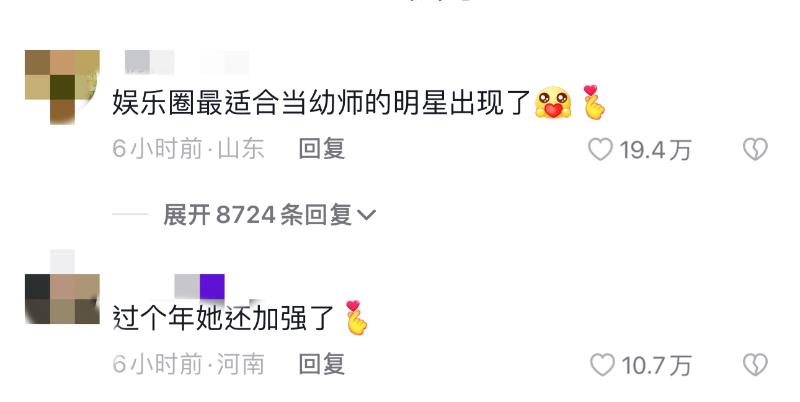Open the second commenter's blurred username
This screenshot has width=800, height=402.
click(x=199, y=287)
